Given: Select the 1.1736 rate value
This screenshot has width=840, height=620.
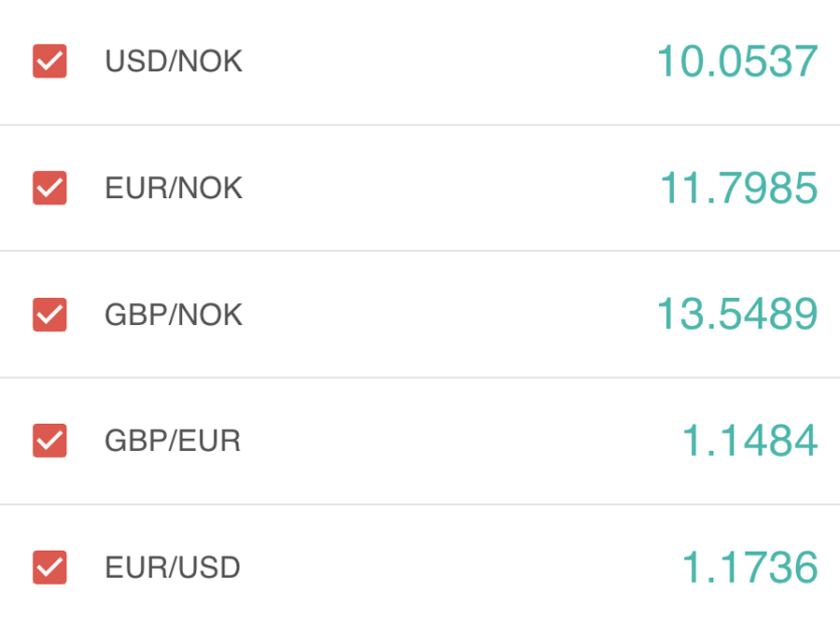Looking at the screenshot, I should [749, 567].
